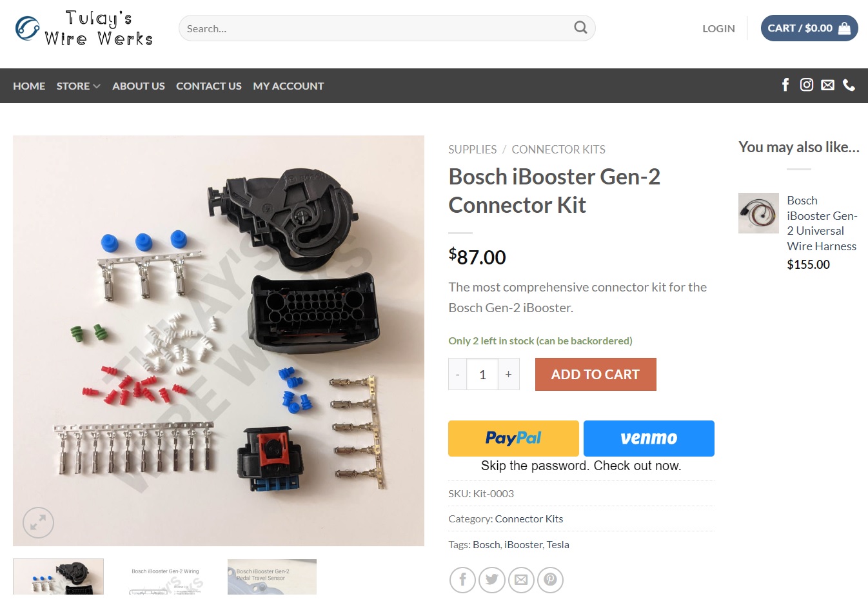The height and width of the screenshot is (612, 868).
Task: Email this product to a friend icon
Action: coord(521,580)
